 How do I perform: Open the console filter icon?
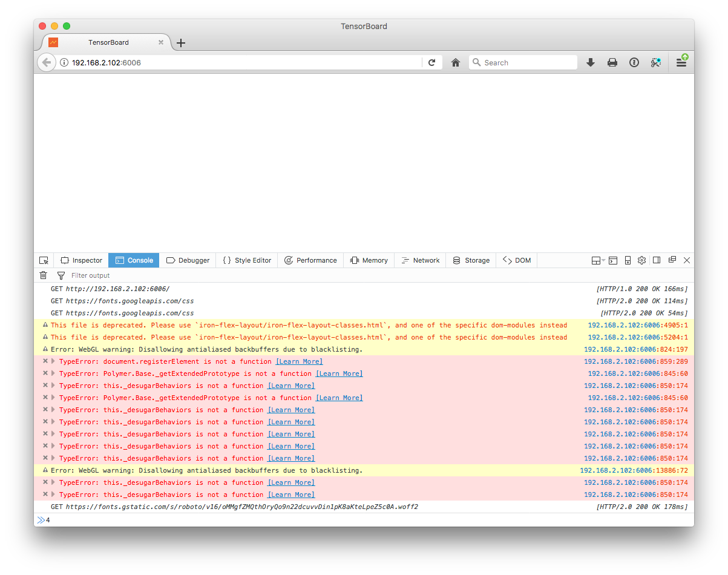[x=61, y=275]
